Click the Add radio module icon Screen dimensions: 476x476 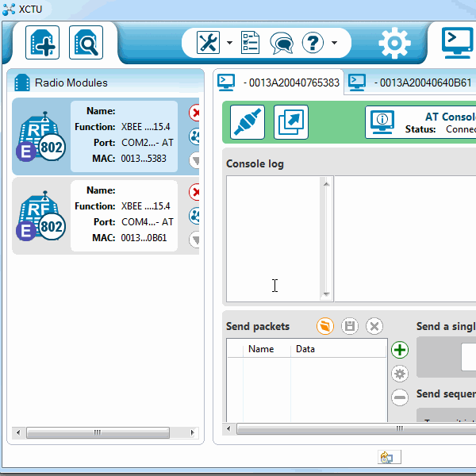click(43, 42)
